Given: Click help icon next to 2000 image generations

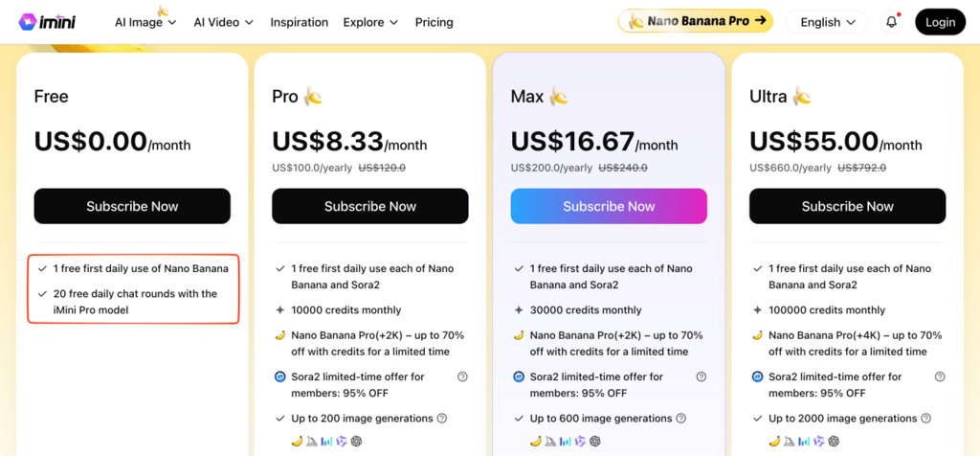Looking at the screenshot, I should 925,419.
